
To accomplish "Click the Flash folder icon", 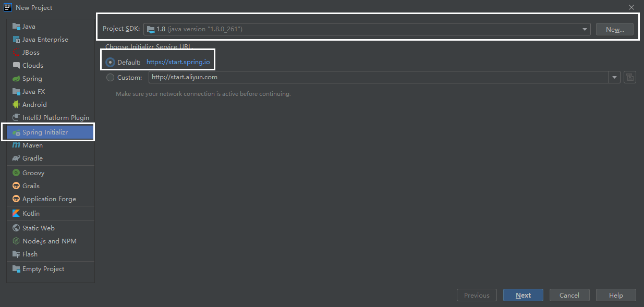I will (x=16, y=254).
